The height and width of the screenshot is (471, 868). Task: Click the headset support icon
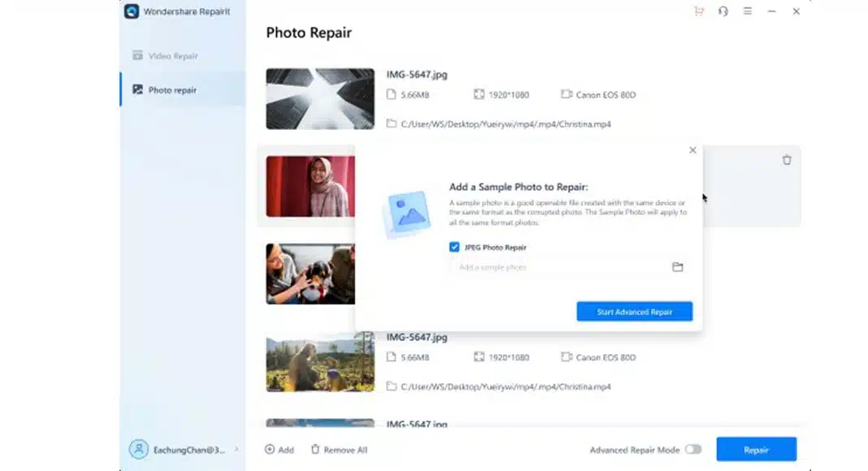point(723,11)
